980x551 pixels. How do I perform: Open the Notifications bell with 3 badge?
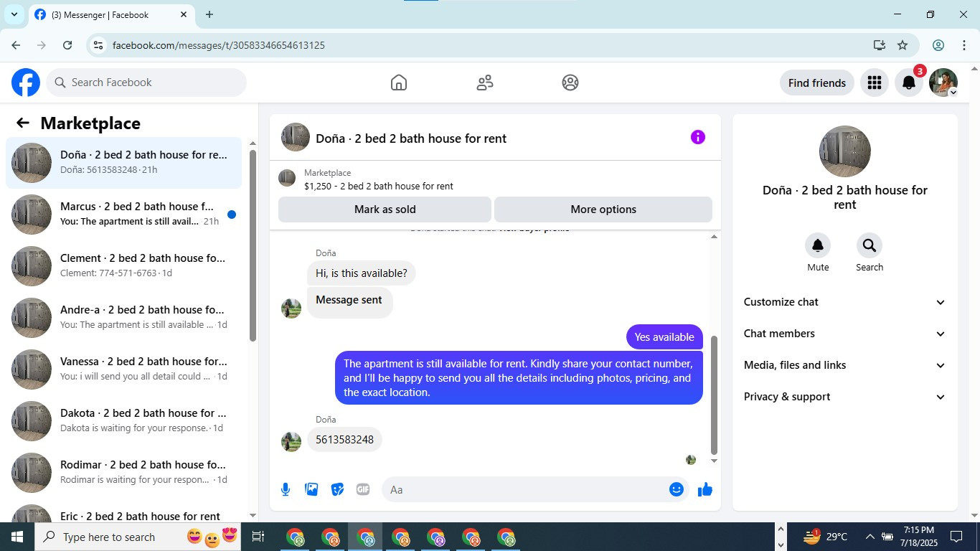click(x=909, y=83)
